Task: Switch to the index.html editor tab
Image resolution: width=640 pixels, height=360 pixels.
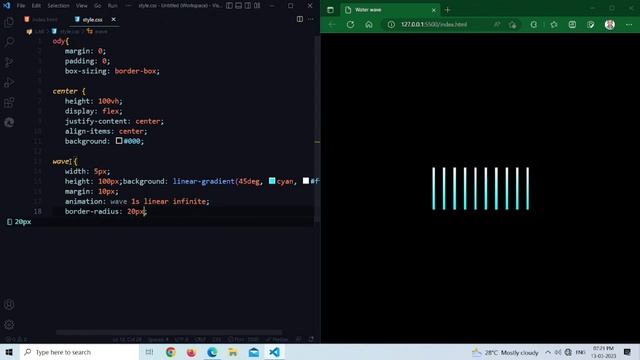Action: tap(41, 19)
